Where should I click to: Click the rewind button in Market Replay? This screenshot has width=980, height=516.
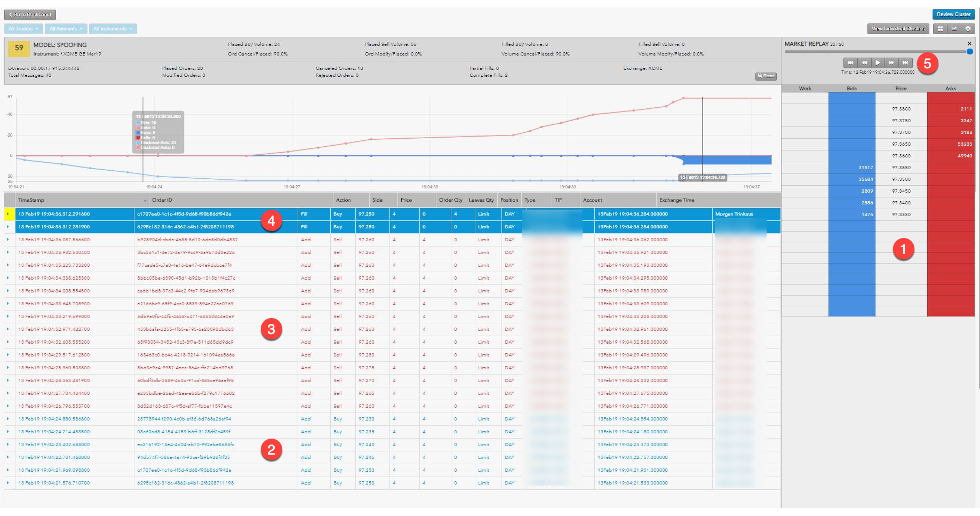point(864,62)
